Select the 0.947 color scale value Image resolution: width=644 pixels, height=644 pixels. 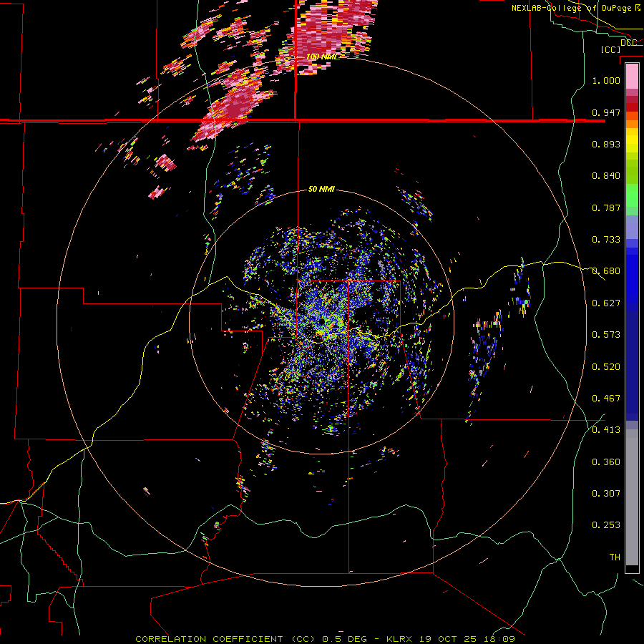pos(606,112)
